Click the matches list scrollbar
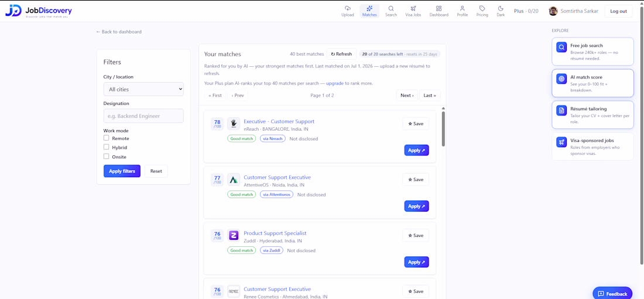This screenshot has height=299, width=644. (443, 128)
